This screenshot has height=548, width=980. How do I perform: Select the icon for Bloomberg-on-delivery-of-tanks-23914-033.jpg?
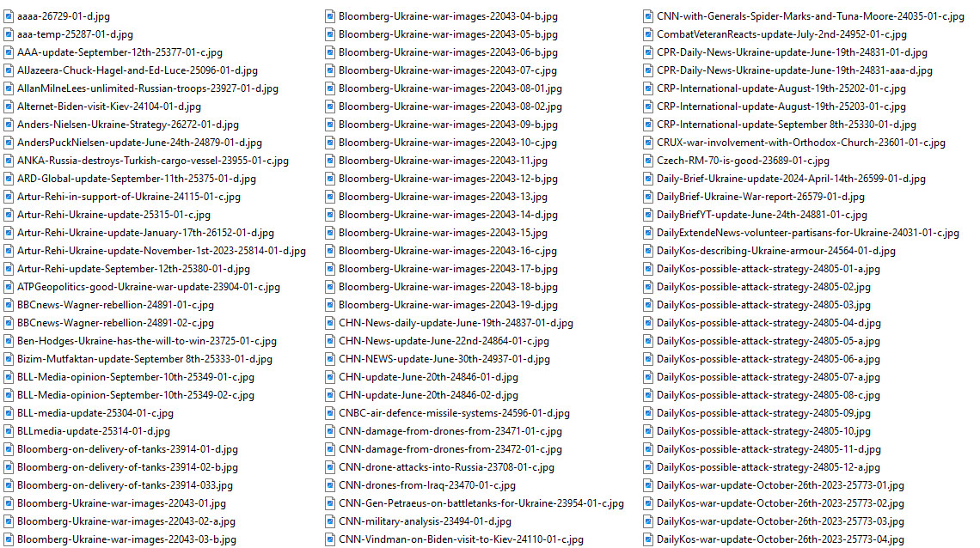9,485
